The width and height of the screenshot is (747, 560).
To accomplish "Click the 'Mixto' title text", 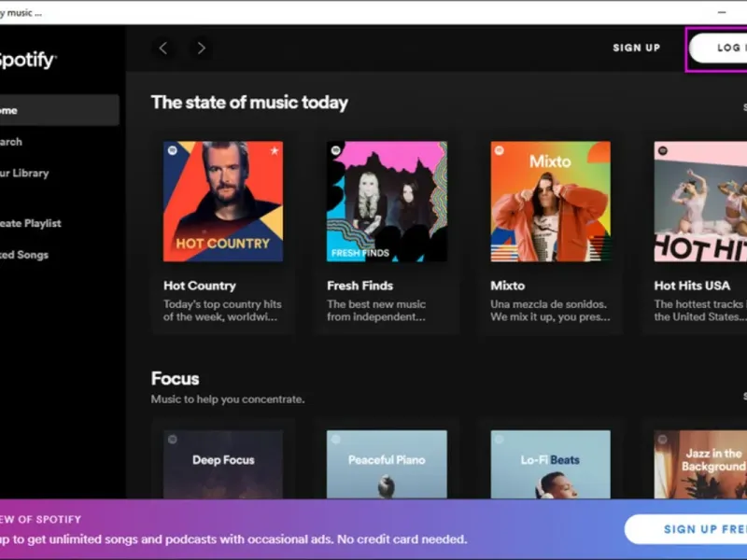I will coord(508,286).
